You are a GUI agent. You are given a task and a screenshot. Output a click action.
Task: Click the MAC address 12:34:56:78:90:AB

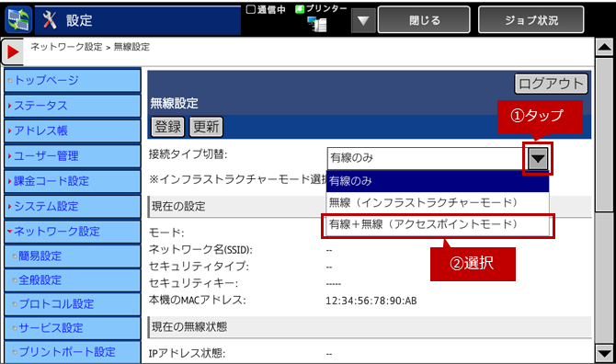pyautogui.click(x=371, y=301)
